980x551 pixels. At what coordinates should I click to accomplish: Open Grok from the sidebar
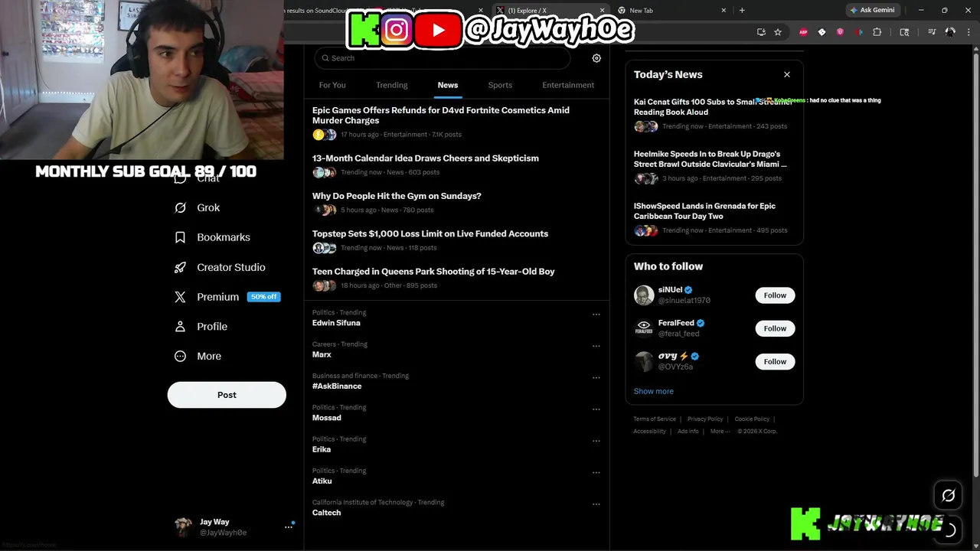click(x=198, y=207)
